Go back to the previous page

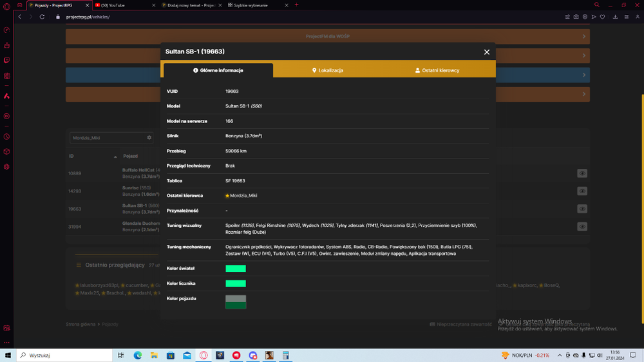(x=20, y=17)
